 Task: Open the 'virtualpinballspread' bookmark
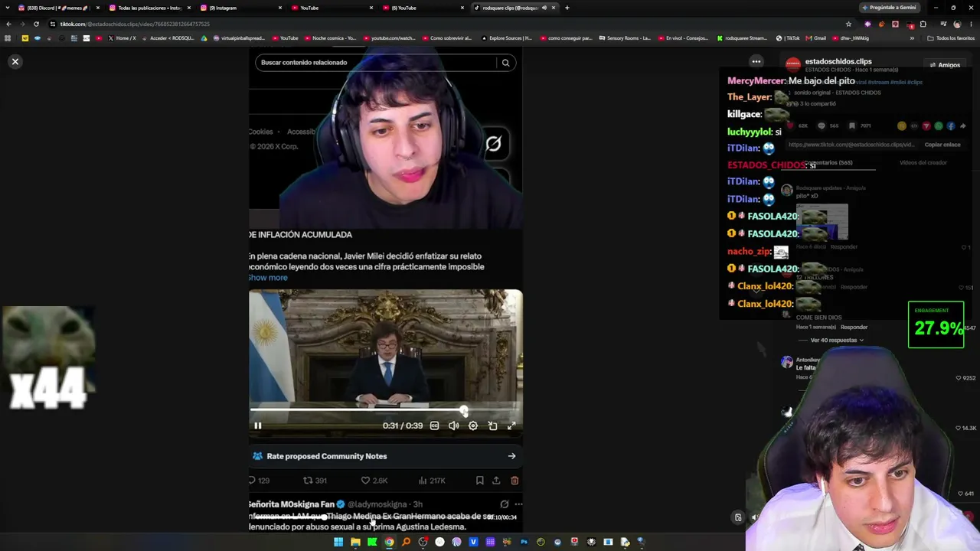[x=239, y=38]
